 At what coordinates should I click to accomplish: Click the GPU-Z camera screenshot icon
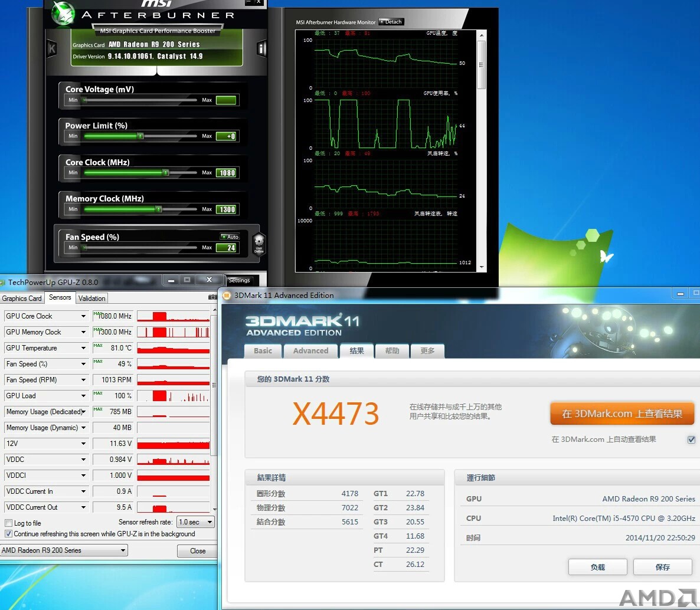(x=212, y=297)
